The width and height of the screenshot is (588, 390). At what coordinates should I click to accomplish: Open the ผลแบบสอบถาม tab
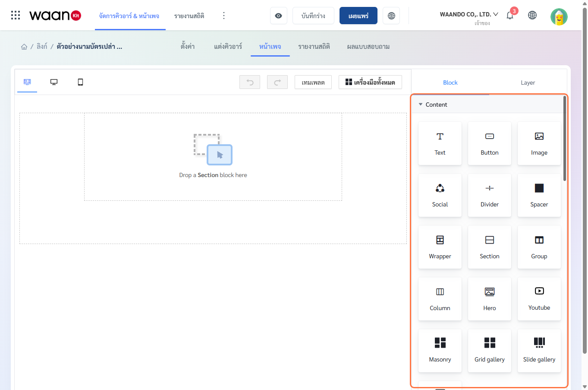(x=368, y=47)
